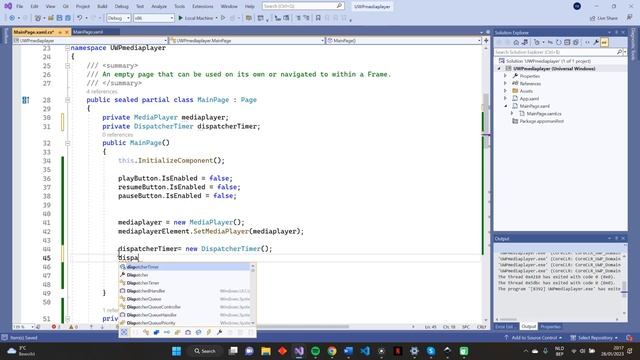Viewport: 640px width, 360px height.
Task: Toggle wrench properties IntelliSense filter
Action: pos(220,332)
